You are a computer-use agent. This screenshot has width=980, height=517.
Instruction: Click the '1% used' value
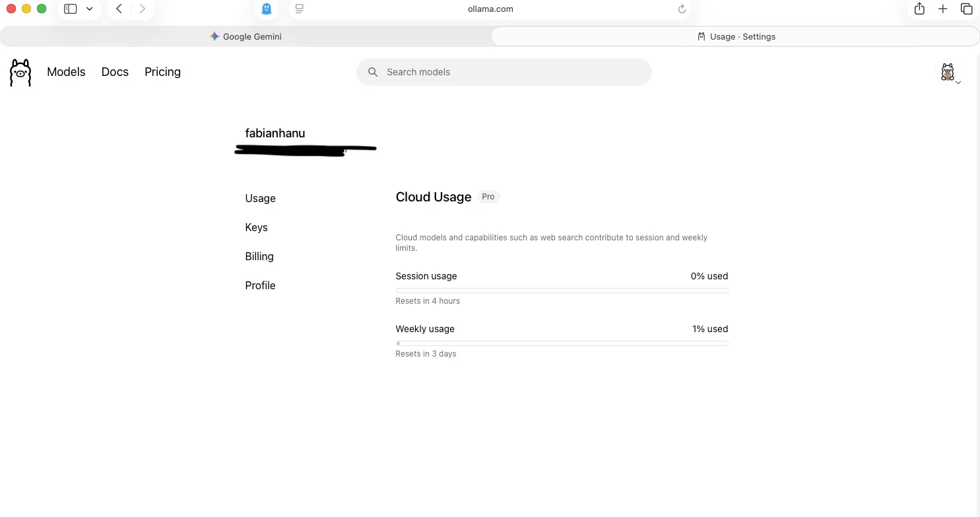(x=709, y=329)
